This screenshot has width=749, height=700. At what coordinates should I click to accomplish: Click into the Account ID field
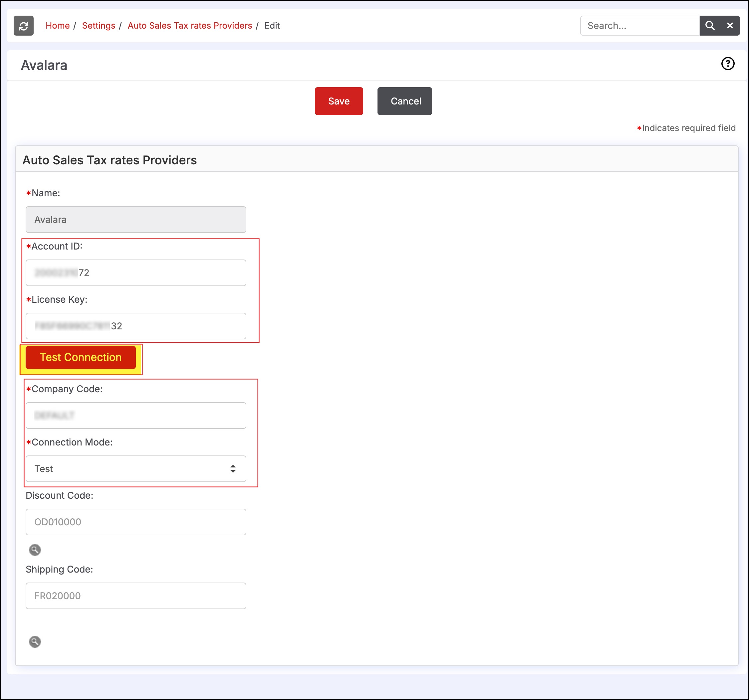coord(135,272)
